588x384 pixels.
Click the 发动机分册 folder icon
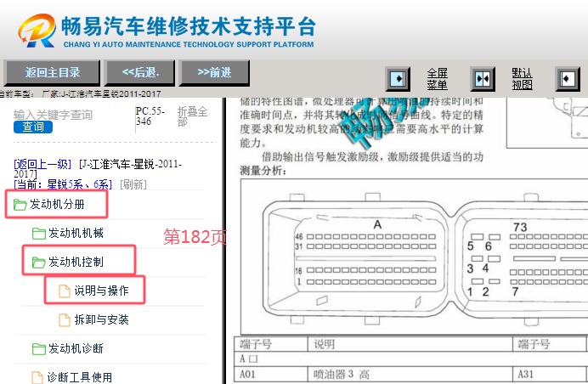pos(20,205)
